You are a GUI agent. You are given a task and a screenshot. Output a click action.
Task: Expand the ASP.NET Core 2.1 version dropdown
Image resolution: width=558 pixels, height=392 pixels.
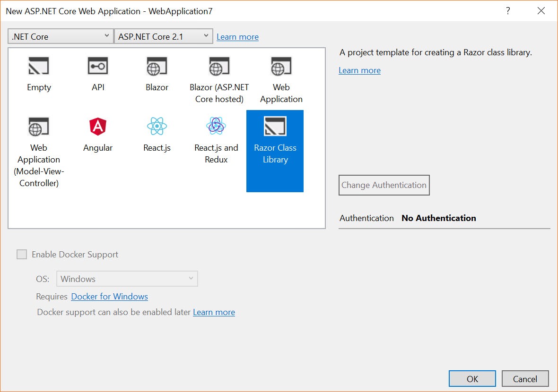[x=164, y=36]
